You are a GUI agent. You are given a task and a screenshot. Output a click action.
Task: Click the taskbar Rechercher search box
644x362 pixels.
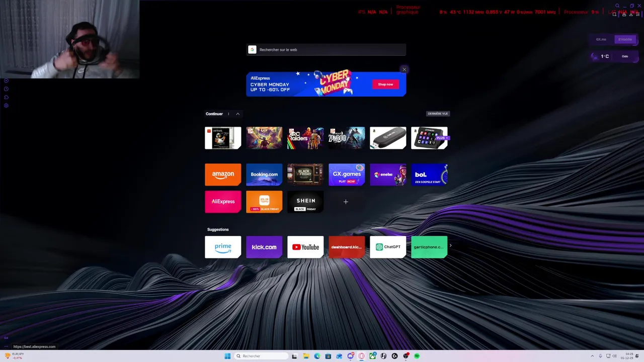pyautogui.click(x=261, y=356)
